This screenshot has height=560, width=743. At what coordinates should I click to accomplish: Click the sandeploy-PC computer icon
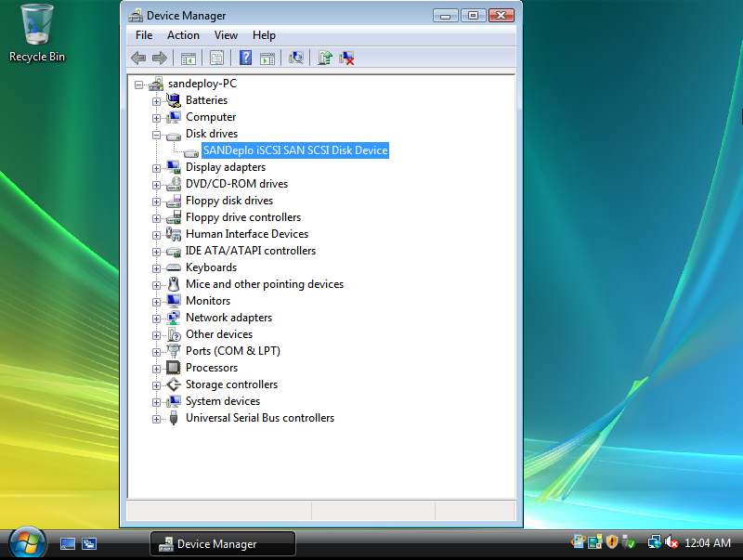click(156, 84)
